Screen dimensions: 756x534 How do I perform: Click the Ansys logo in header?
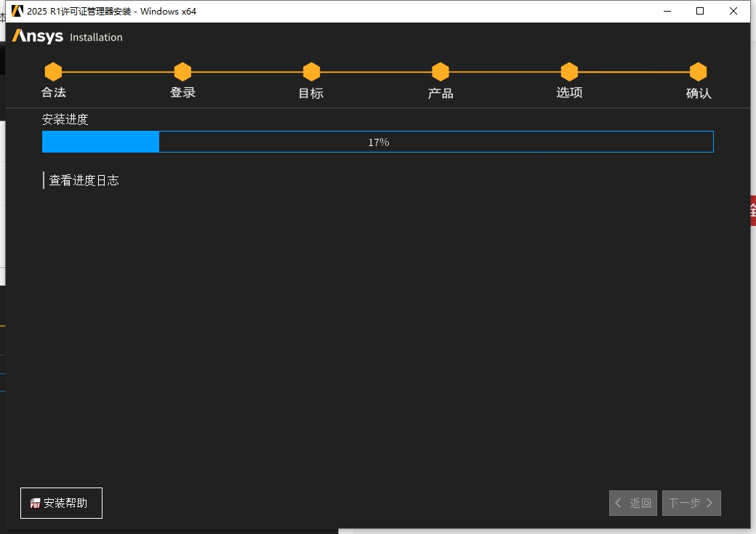pyautogui.click(x=38, y=36)
